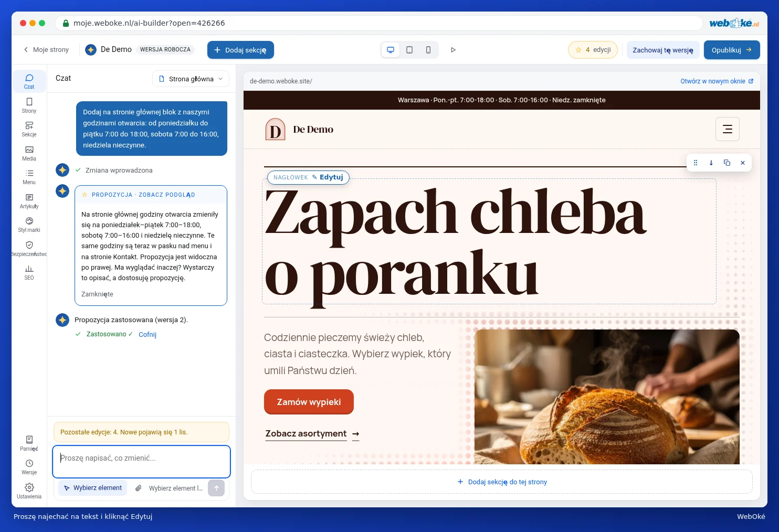Open the Styl marki panel

click(29, 225)
